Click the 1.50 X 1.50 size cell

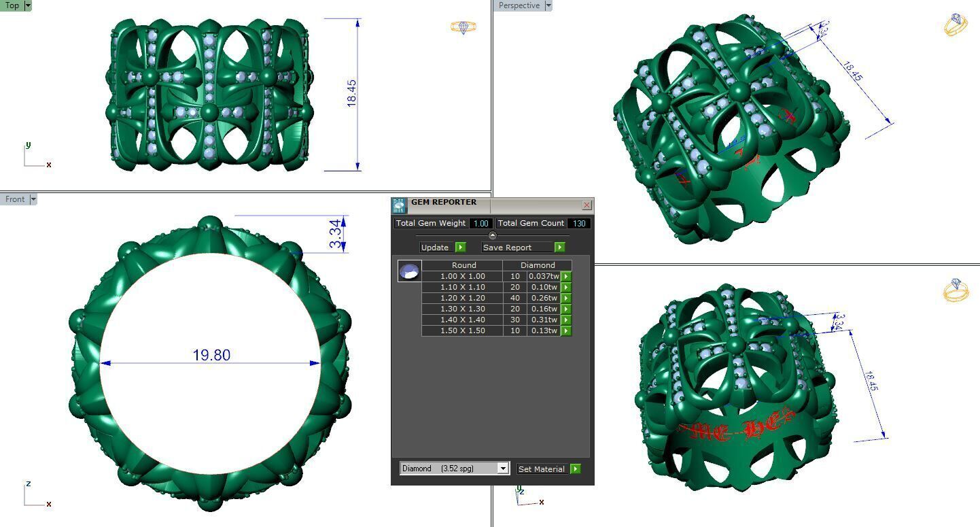coord(462,331)
